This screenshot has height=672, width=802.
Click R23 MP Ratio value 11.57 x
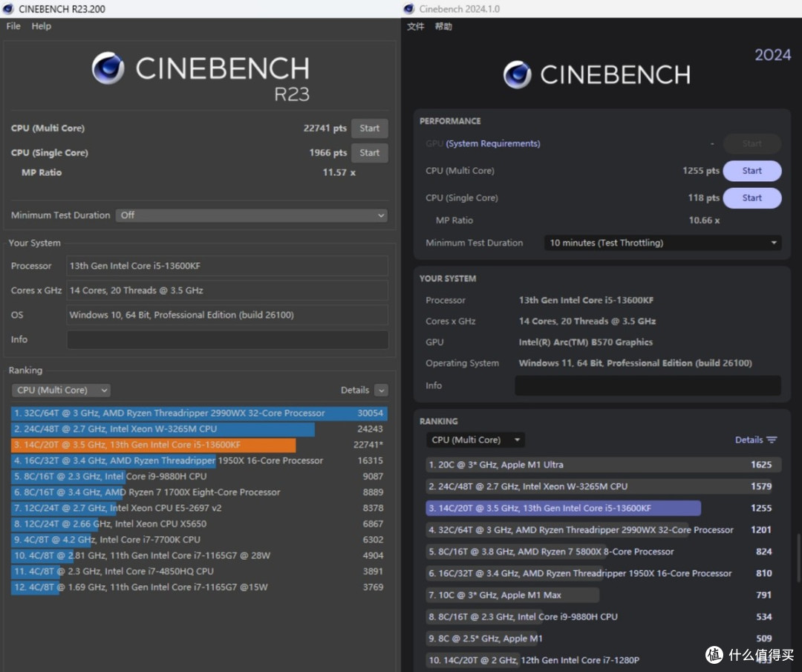click(339, 173)
